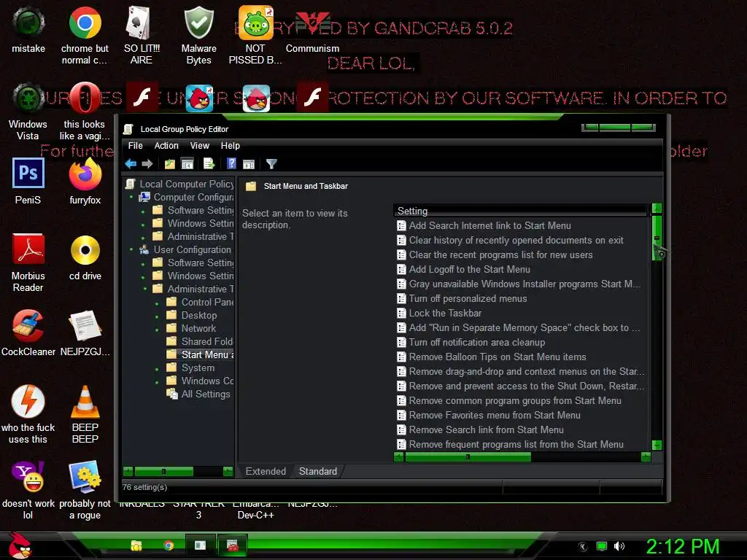Select 'Lock the Taskbar' setting

[445, 314]
